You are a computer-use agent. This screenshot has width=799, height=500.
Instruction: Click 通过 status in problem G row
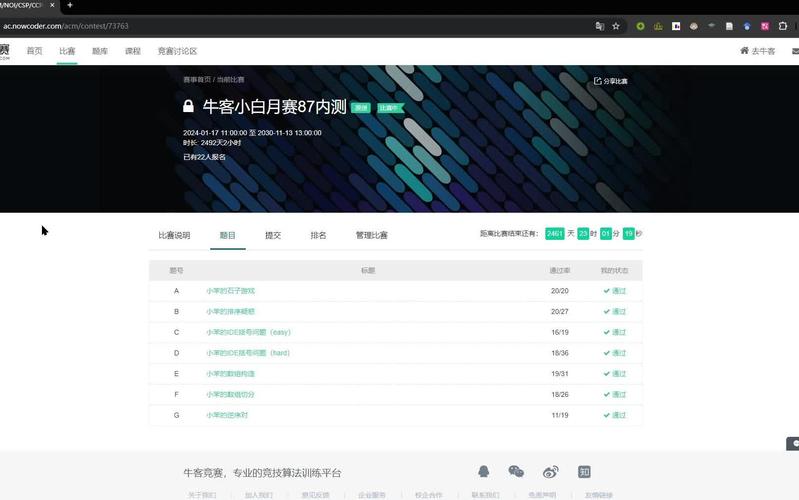[x=615, y=415]
